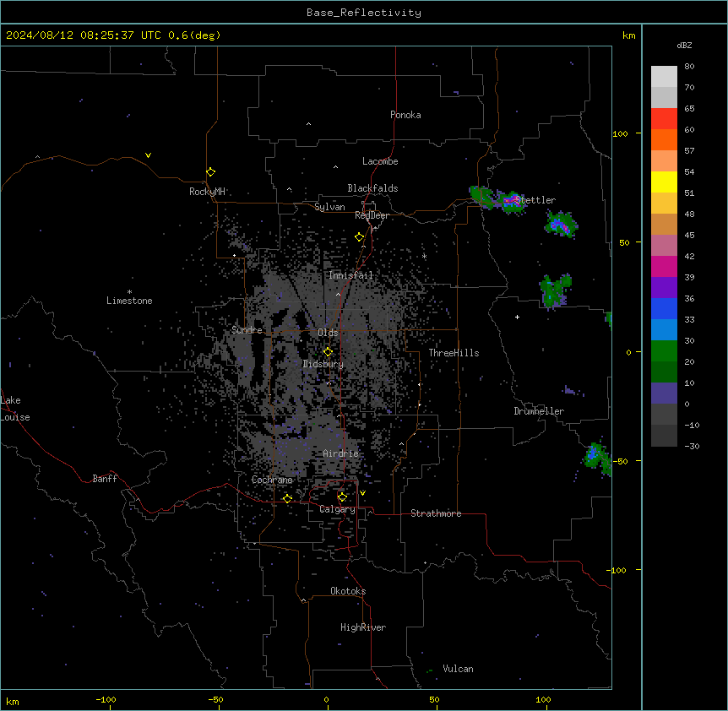Screen dimensions: 728x711
Task: Click the Limestone label
Action: 129,301
